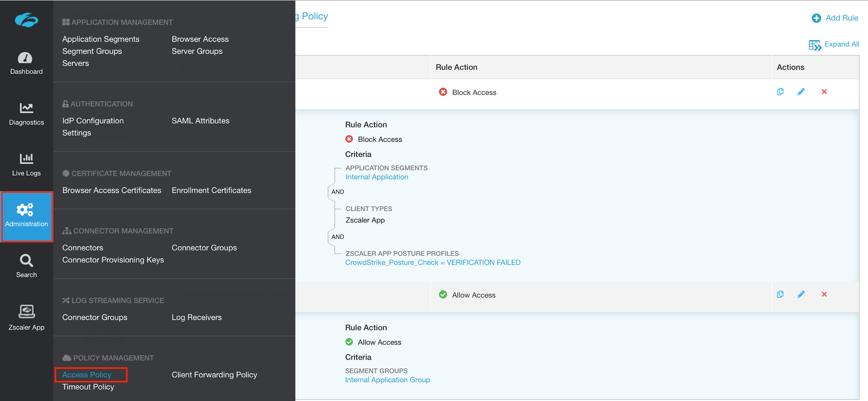Open the Internal Application Group link
The height and width of the screenshot is (401, 868).
(387, 380)
